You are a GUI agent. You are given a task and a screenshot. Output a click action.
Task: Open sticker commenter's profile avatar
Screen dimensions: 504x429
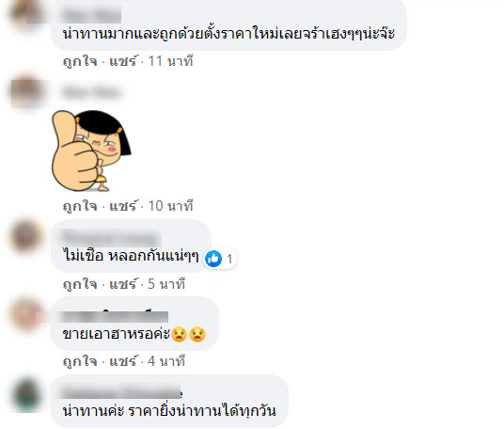(27, 92)
